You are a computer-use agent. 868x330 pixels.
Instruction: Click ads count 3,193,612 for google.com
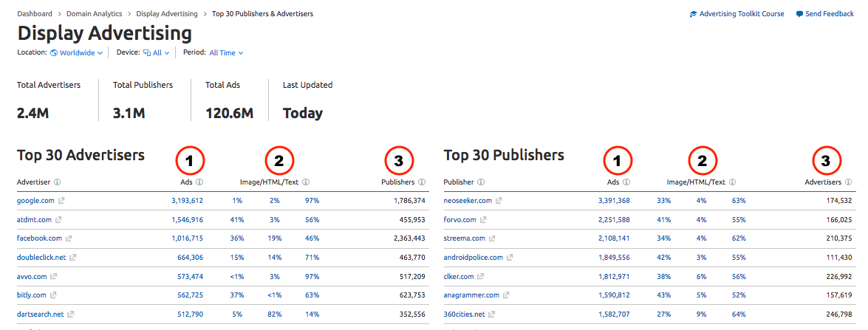pyautogui.click(x=187, y=201)
